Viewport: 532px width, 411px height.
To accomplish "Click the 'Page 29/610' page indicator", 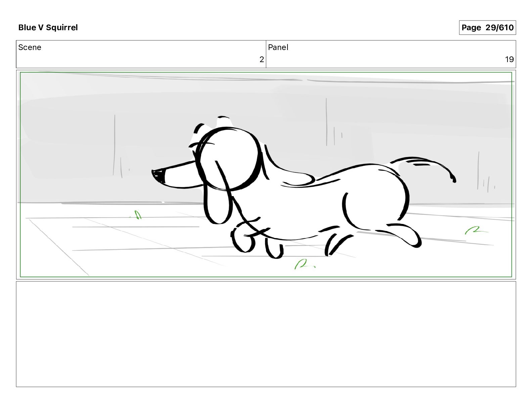I will coord(487,28).
